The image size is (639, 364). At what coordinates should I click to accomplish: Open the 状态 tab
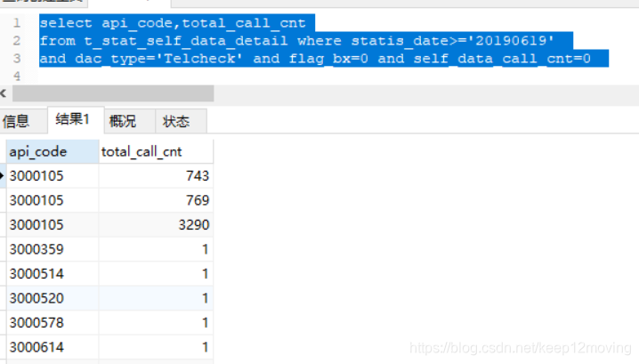181,121
